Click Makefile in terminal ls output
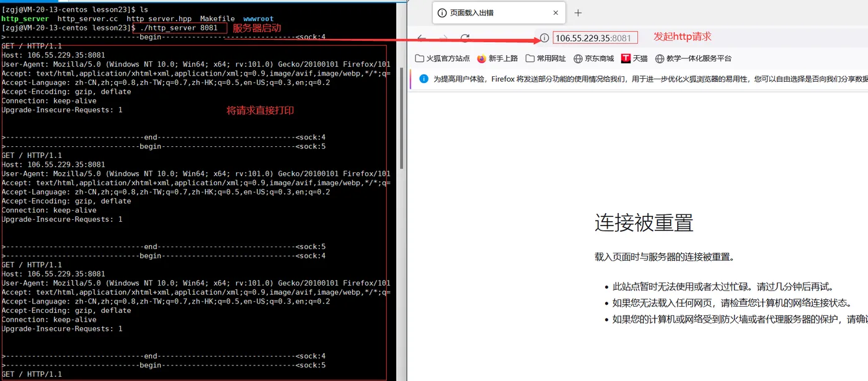The height and width of the screenshot is (381, 868). pyautogui.click(x=218, y=19)
